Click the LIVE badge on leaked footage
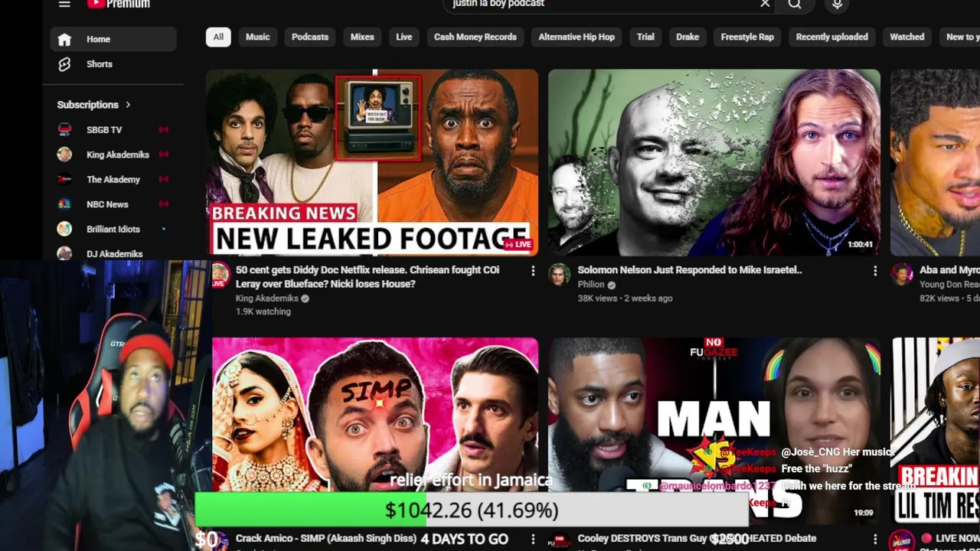 pos(518,244)
